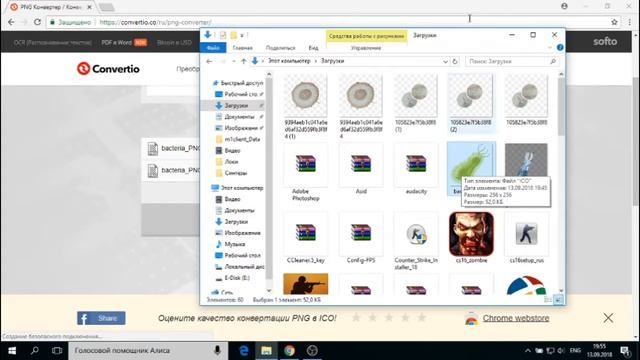The image size is (640, 360).
Task: Refresh the Загрузки folder view
Action: pos(455,61)
